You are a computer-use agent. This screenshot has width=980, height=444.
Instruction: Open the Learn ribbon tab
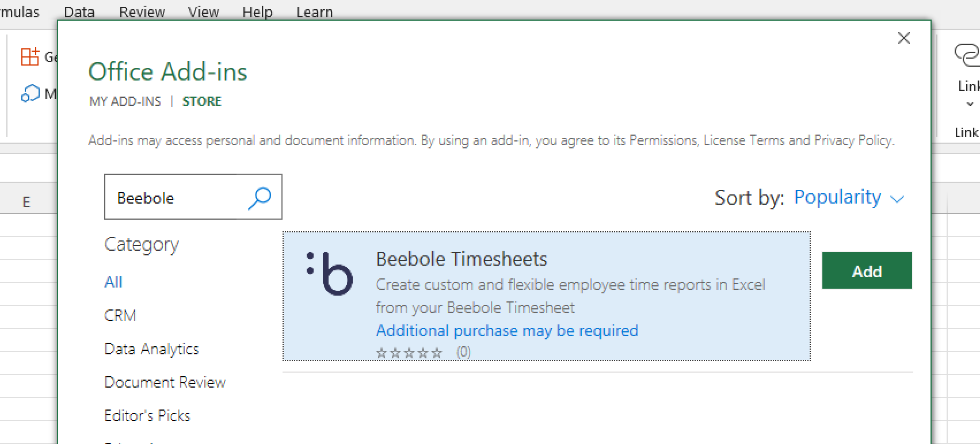click(x=314, y=12)
